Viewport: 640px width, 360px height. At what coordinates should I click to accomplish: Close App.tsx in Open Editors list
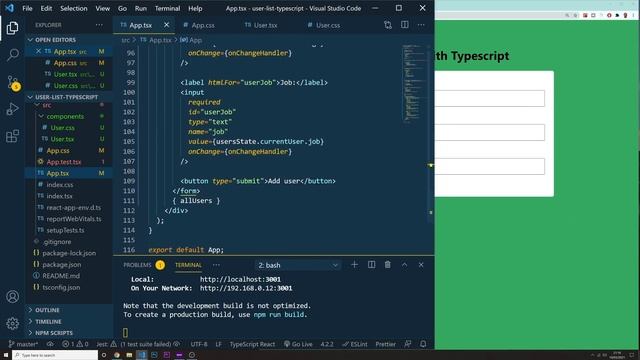(38, 51)
